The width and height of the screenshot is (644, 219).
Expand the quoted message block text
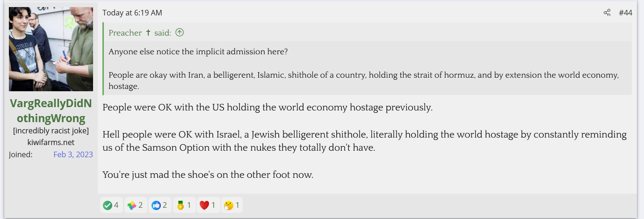click(364, 69)
